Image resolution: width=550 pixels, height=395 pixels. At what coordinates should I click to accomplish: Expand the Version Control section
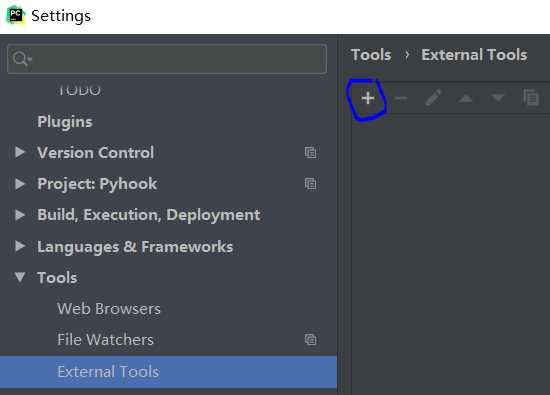point(20,152)
